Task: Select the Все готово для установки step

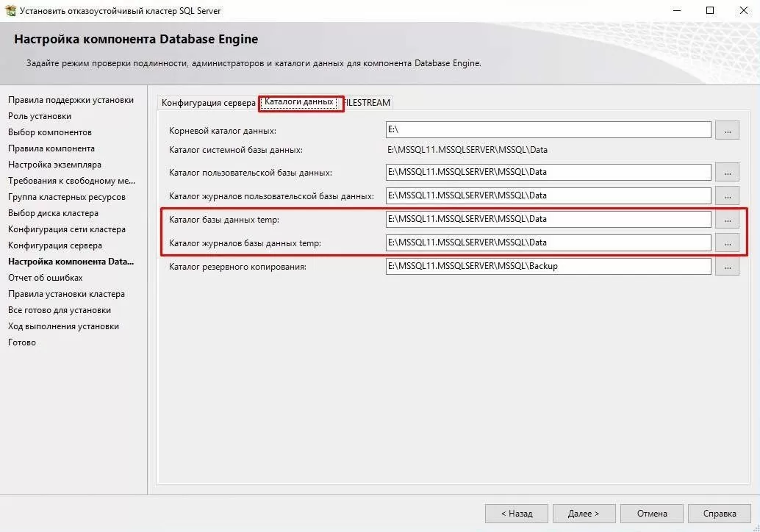Action: pos(60,310)
